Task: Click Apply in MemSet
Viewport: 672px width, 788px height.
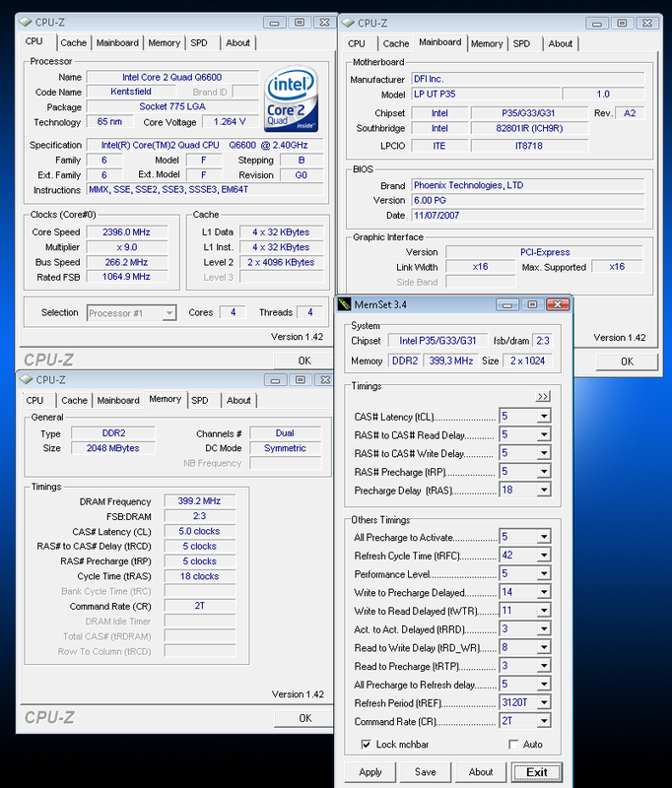Action: 370,772
